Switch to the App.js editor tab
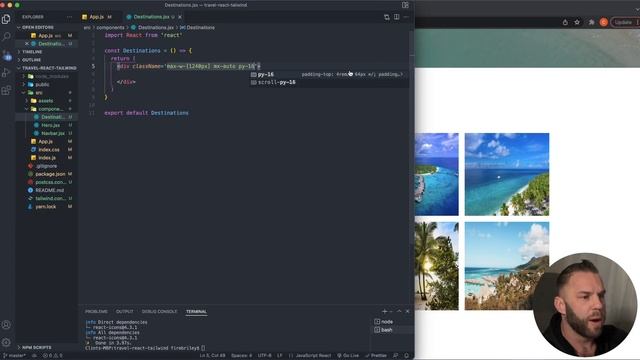640x360 pixels. pos(97,17)
